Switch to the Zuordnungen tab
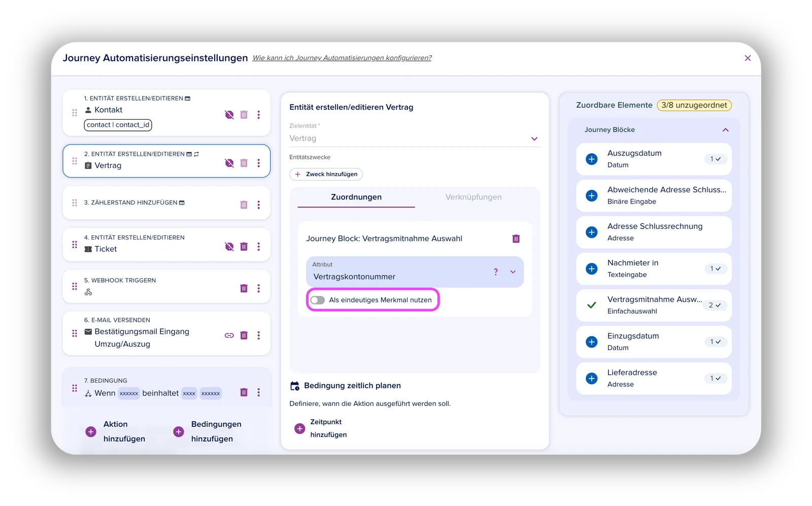This screenshot has height=506, width=812. [x=356, y=197]
